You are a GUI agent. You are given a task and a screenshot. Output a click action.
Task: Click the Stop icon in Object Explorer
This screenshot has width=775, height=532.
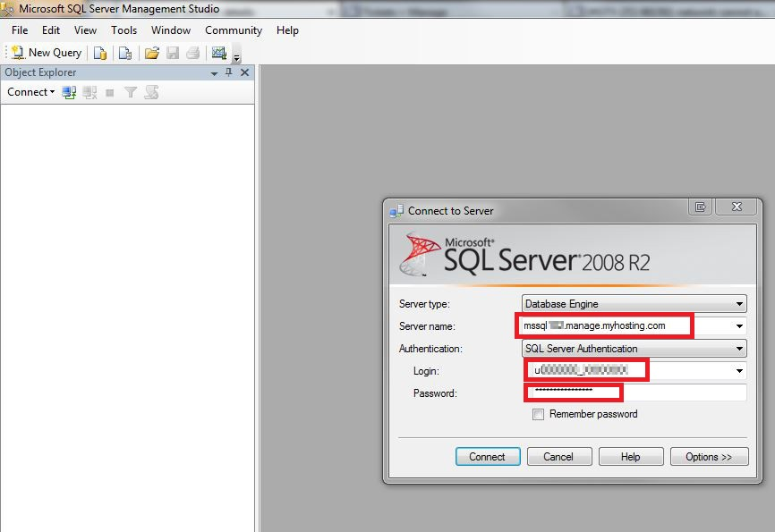(x=110, y=92)
